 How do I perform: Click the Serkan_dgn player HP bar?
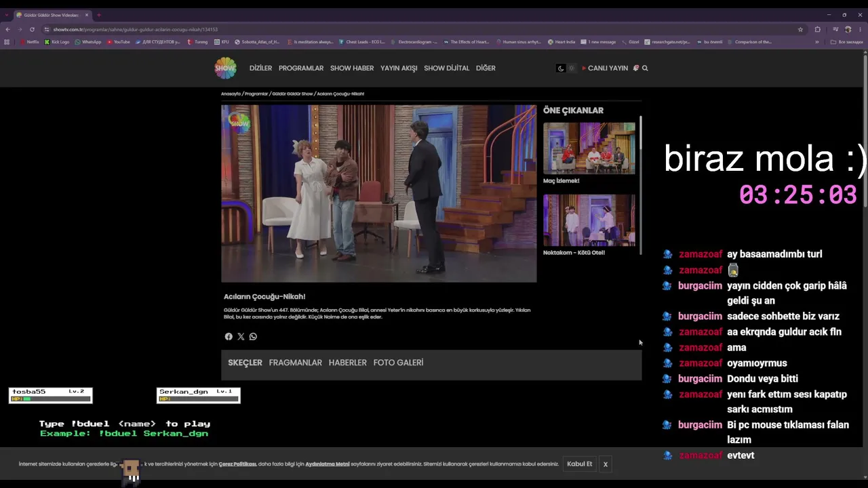click(x=199, y=399)
